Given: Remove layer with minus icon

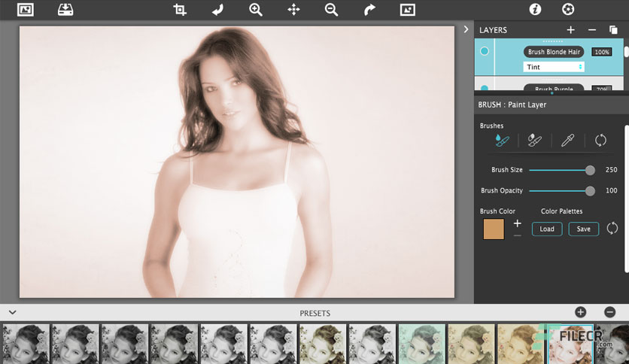Looking at the screenshot, I should point(591,29).
